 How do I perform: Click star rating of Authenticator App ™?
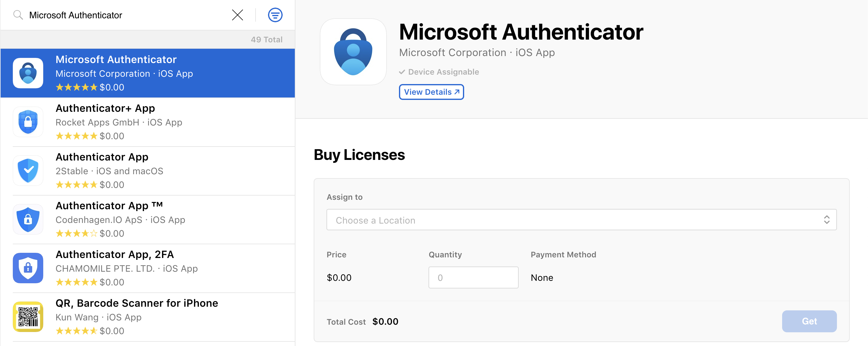click(x=76, y=234)
